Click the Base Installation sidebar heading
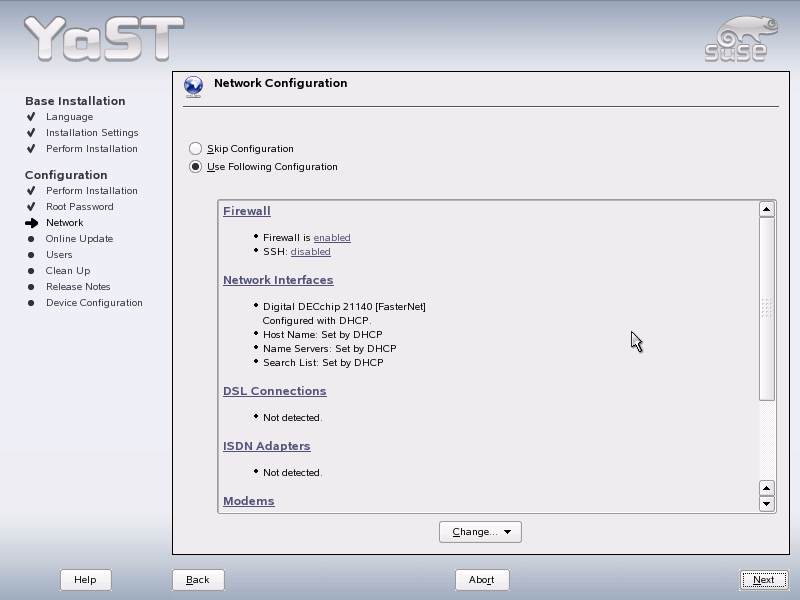 [76, 101]
